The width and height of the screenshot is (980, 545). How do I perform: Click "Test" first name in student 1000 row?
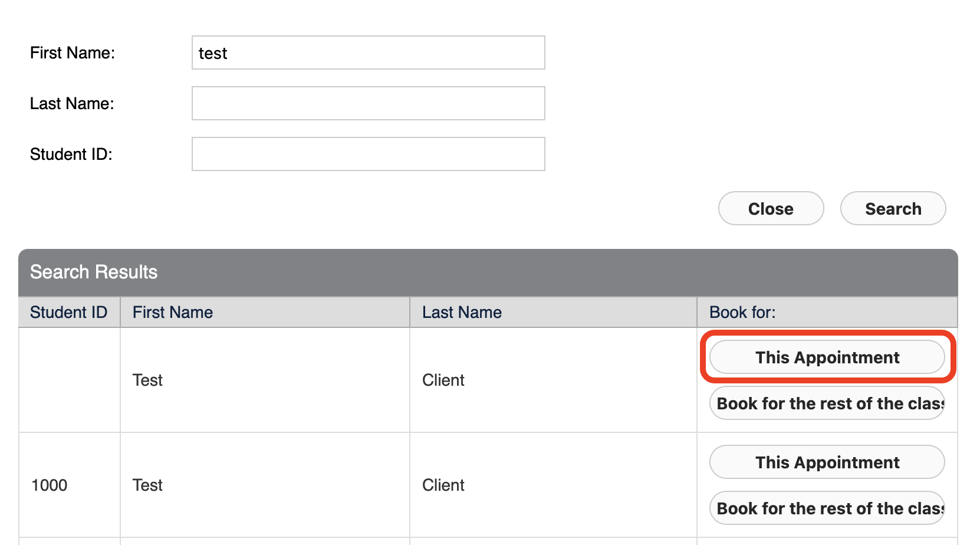tap(147, 485)
